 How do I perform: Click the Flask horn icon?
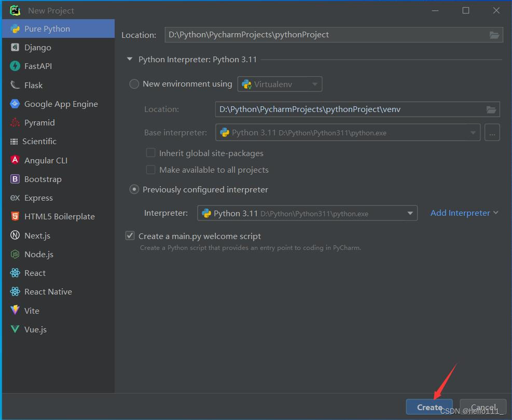pos(15,85)
